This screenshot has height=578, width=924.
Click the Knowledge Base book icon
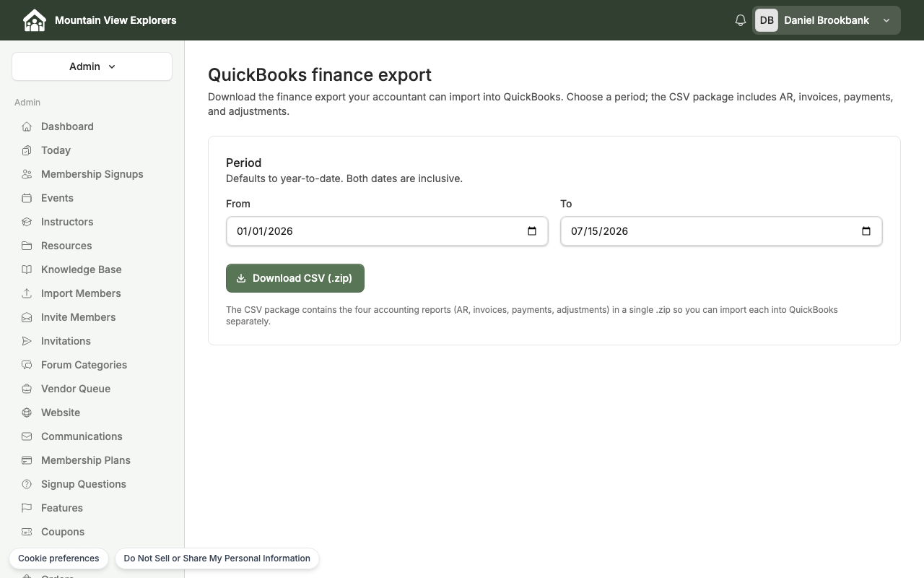click(x=27, y=269)
